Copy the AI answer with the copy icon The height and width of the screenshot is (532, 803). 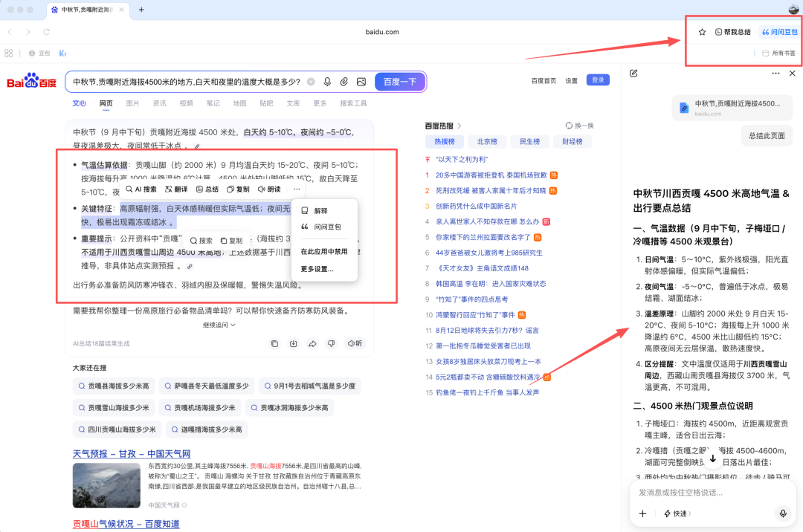tap(274, 344)
